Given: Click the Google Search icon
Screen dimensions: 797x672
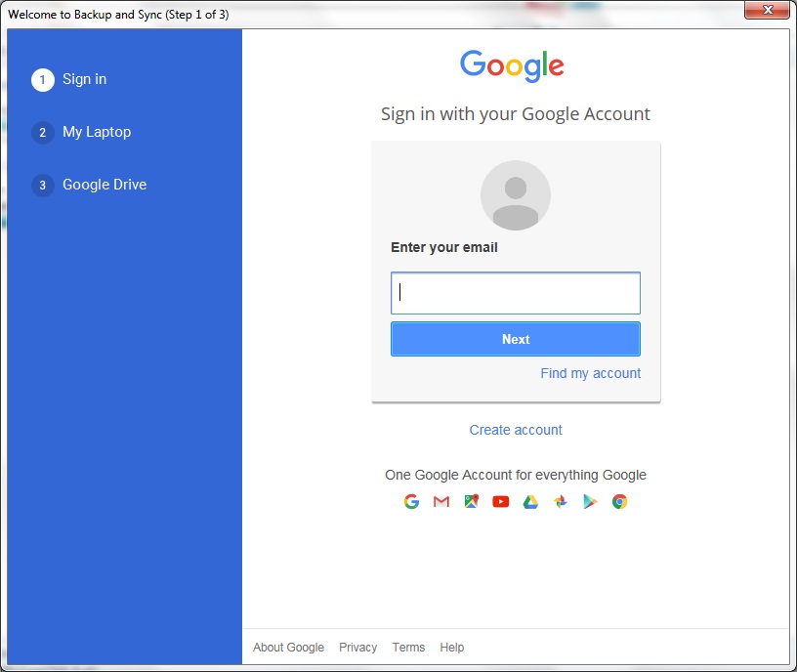Looking at the screenshot, I should pos(411,501).
